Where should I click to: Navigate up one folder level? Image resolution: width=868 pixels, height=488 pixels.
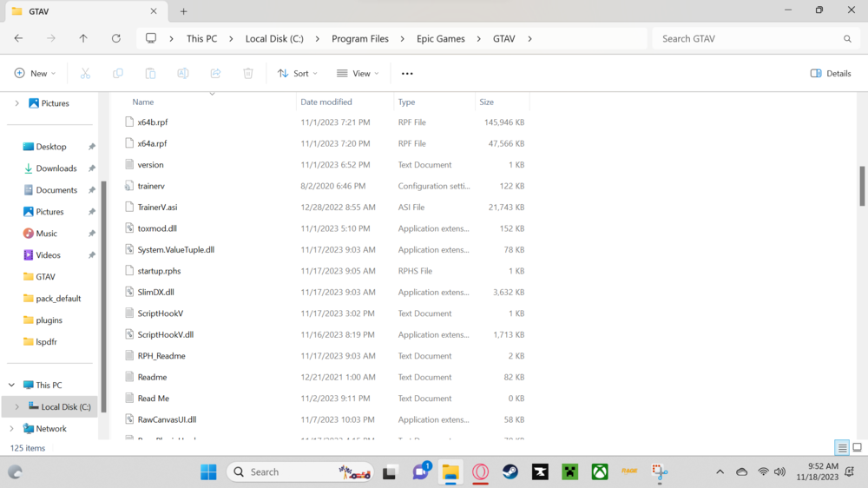point(83,38)
